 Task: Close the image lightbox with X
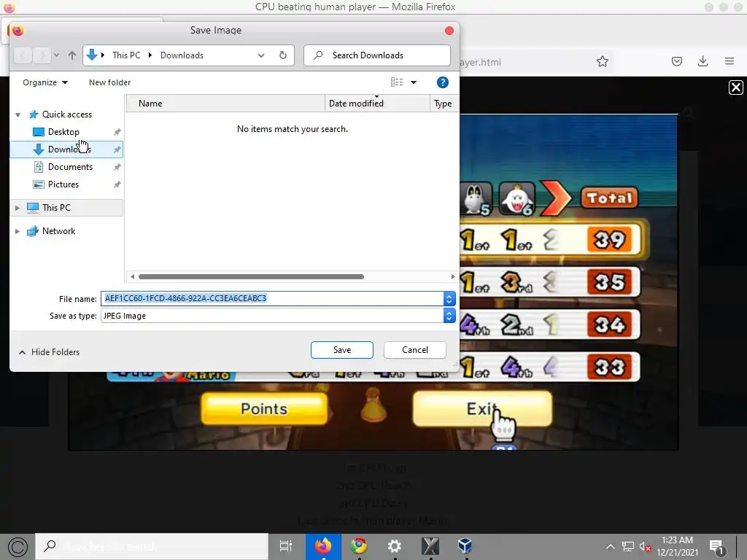[x=735, y=87]
